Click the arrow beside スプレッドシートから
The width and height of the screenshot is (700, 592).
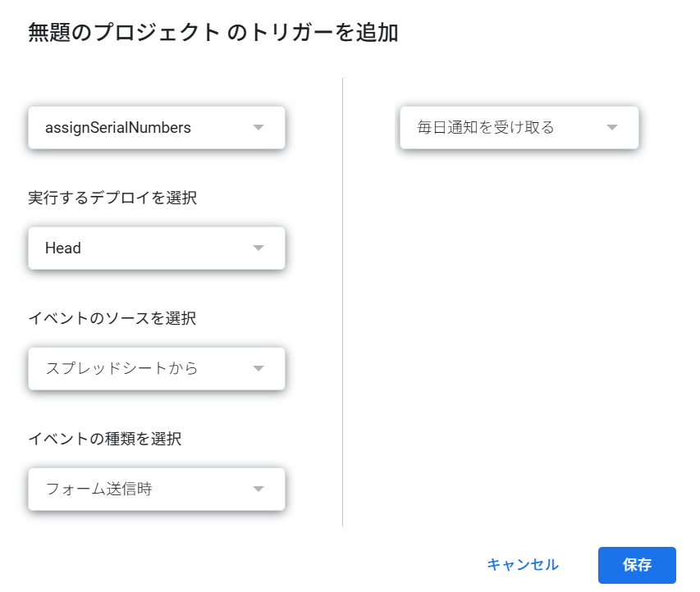[x=258, y=368]
